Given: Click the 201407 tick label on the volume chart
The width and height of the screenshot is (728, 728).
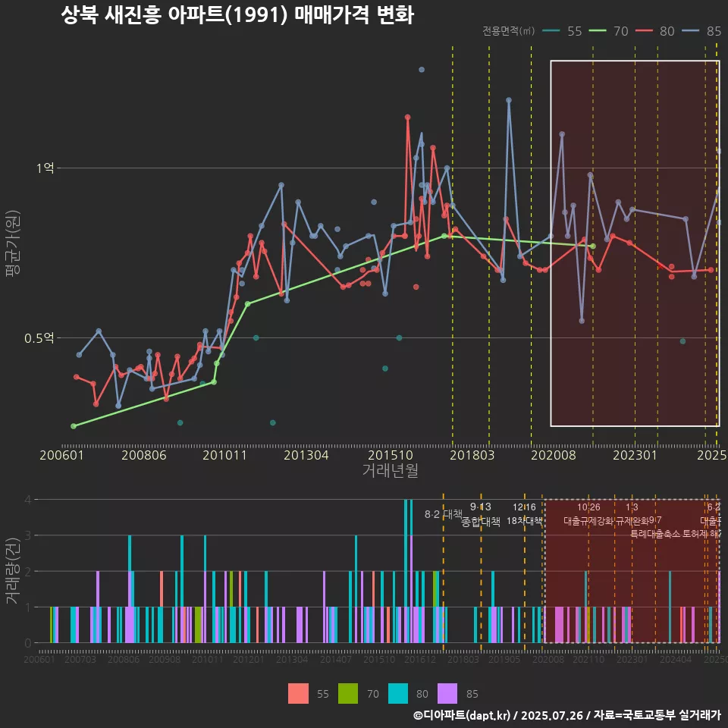Looking at the screenshot, I should [336, 659].
